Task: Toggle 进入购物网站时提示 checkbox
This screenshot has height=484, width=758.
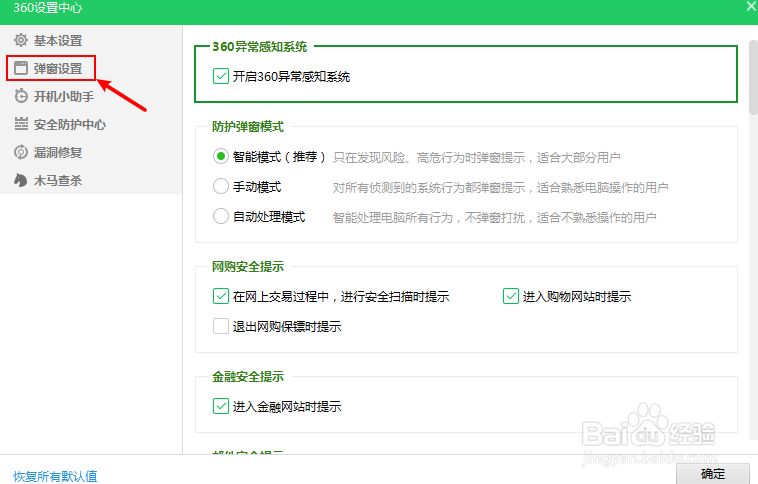Action: (511, 296)
